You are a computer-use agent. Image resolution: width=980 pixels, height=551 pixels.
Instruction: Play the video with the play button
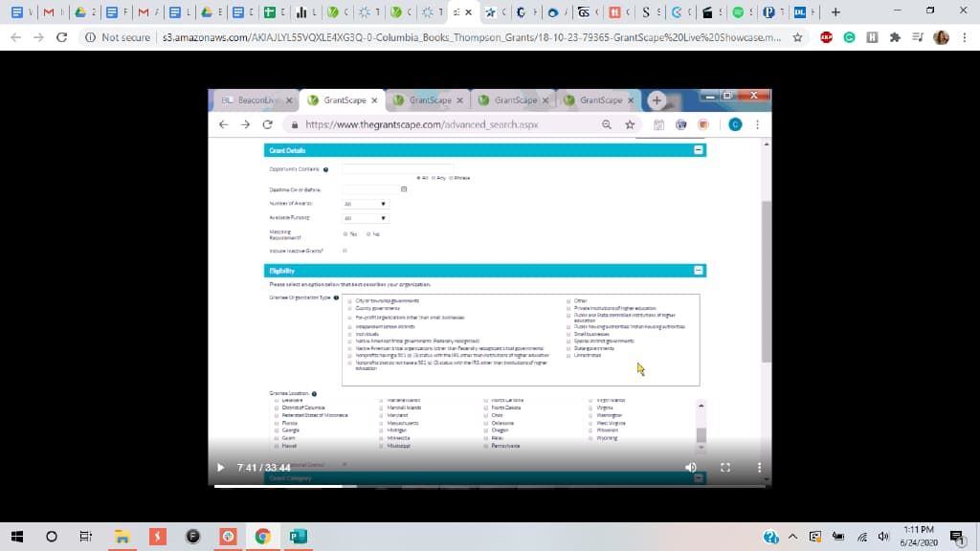point(221,467)
